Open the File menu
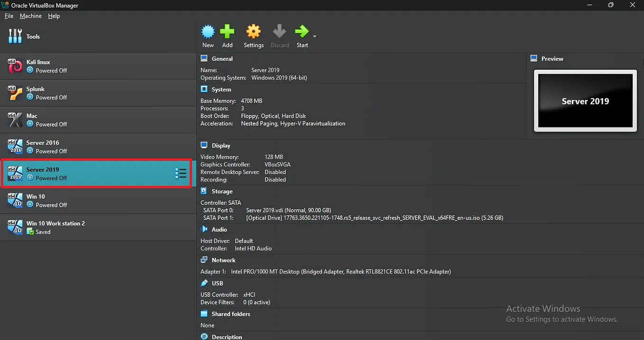Image resolution: width=644 pixels, height=340 pixels. pos(9,16)
